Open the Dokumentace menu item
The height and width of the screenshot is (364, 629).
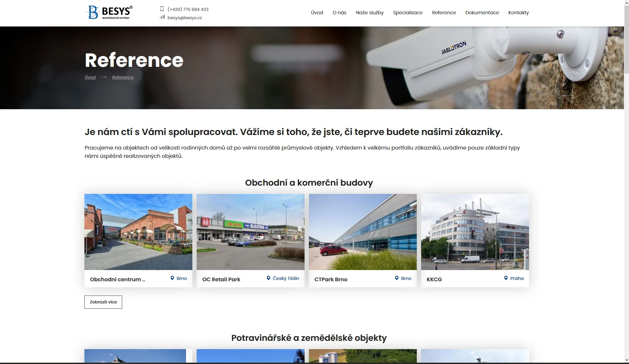482,13
